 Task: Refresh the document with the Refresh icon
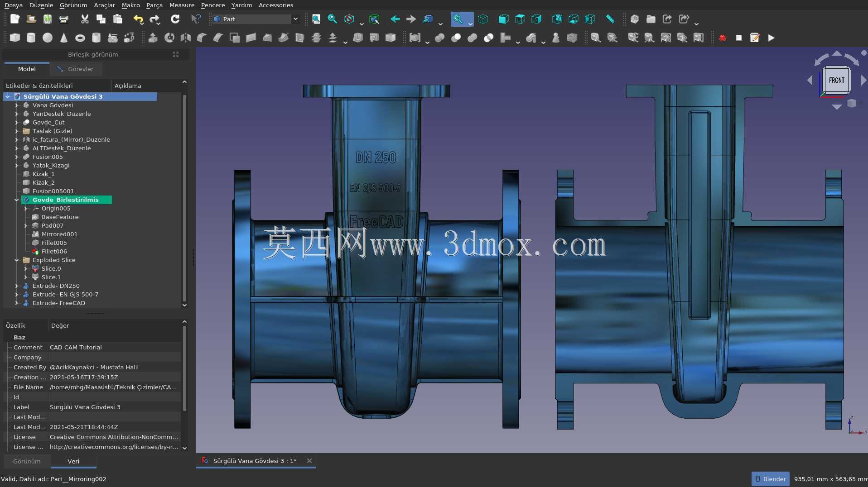[x=175, y=19]
